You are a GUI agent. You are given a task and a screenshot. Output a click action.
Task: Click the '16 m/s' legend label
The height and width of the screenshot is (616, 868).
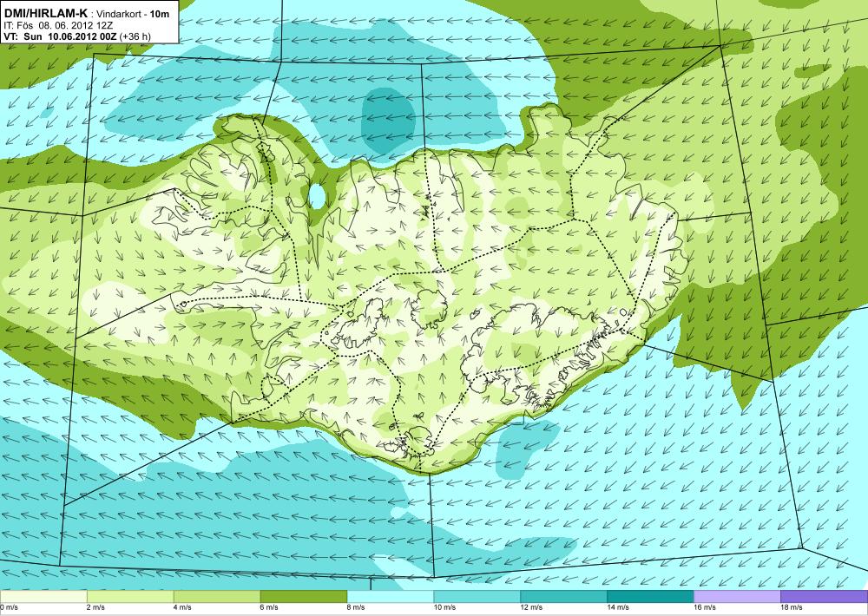(705, 607)
